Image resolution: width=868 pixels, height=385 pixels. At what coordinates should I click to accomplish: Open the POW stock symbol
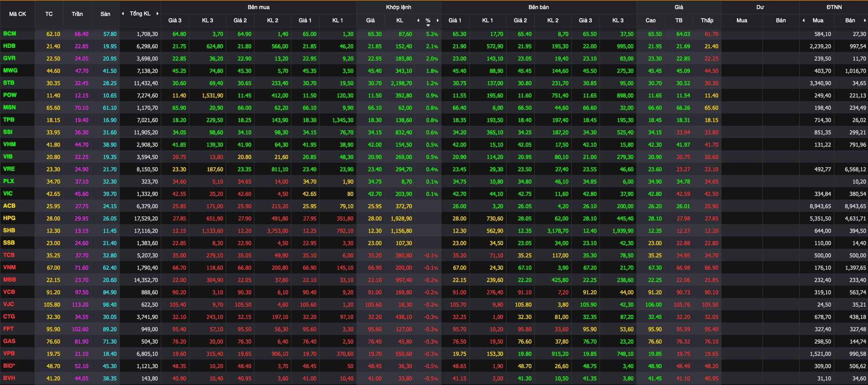click(x=10, y=95)
